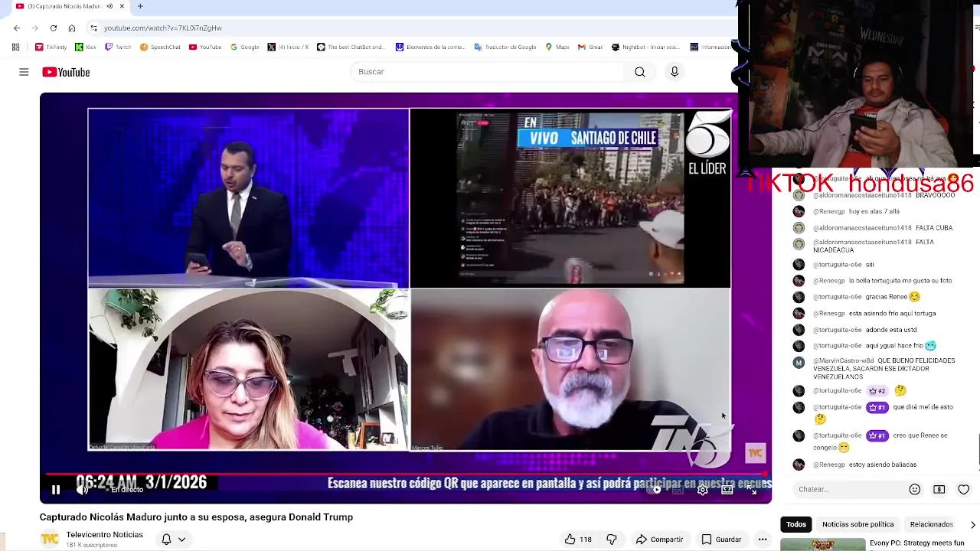Open Televicentro Noticias channel name
Screen dimensions: 980x551
104,535
